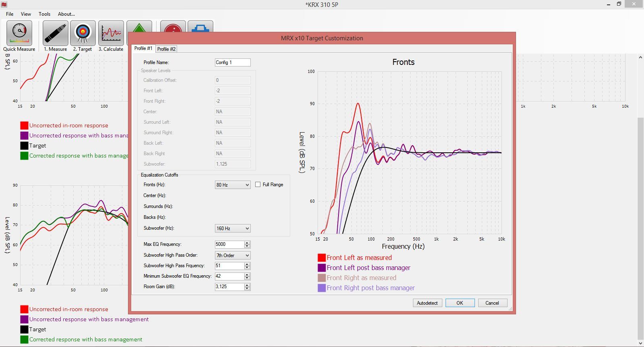Decrease Minimum Subwoofer EQ Frequency value
644x347 pixels.
tap(248, 278)
